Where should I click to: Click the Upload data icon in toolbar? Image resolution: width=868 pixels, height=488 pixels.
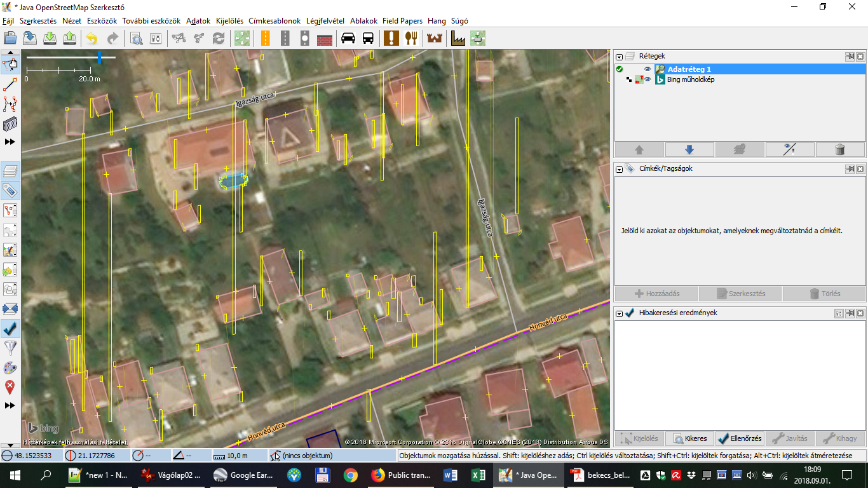tap(70, 38)
